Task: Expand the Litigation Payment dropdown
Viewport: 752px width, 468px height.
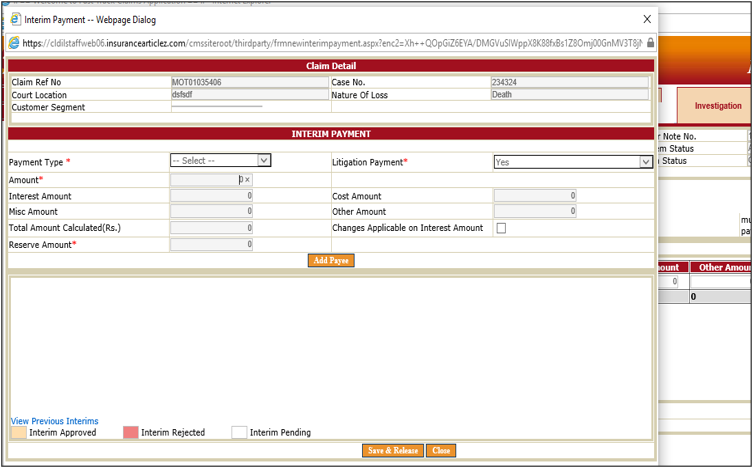Action: (573, 161)
